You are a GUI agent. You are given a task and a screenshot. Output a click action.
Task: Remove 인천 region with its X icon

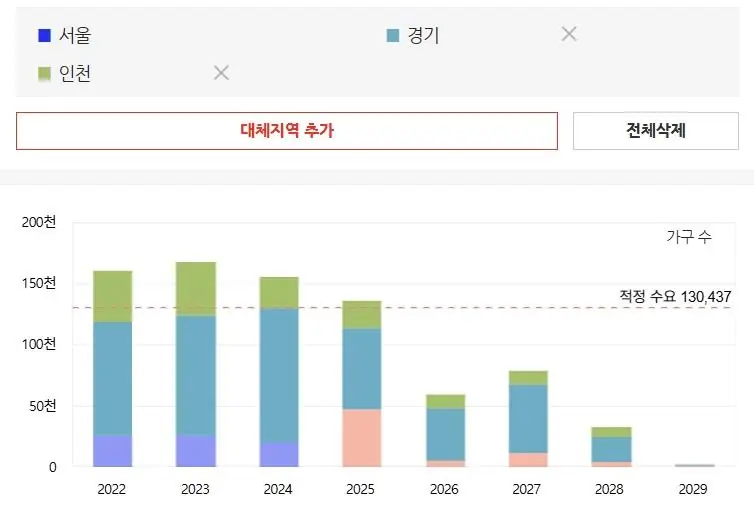point(222,73)
